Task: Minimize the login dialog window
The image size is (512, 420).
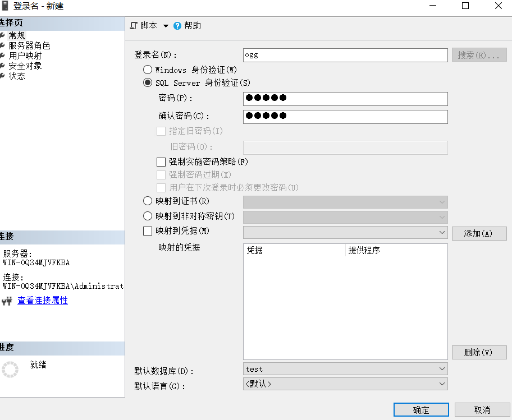Action: [433, 6]
